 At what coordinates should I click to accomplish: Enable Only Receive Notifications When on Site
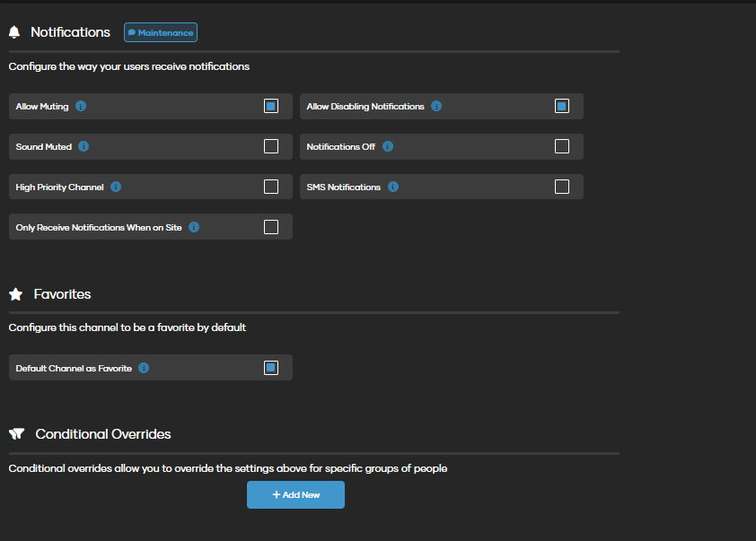271,227
